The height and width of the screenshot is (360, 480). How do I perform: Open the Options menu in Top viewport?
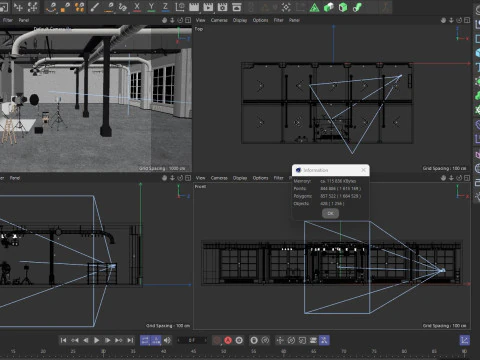click(x=260, y=20)
